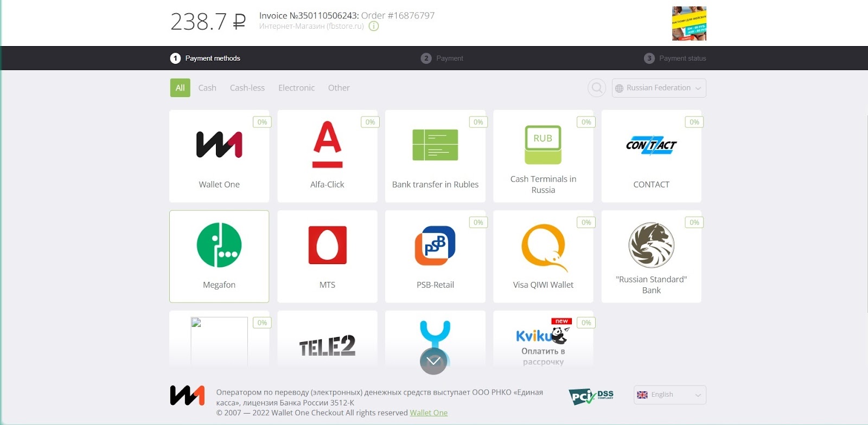Open the Russian Federation country dropdown
The width and height of the screenshot is (868, 425).
coord(659,88)
